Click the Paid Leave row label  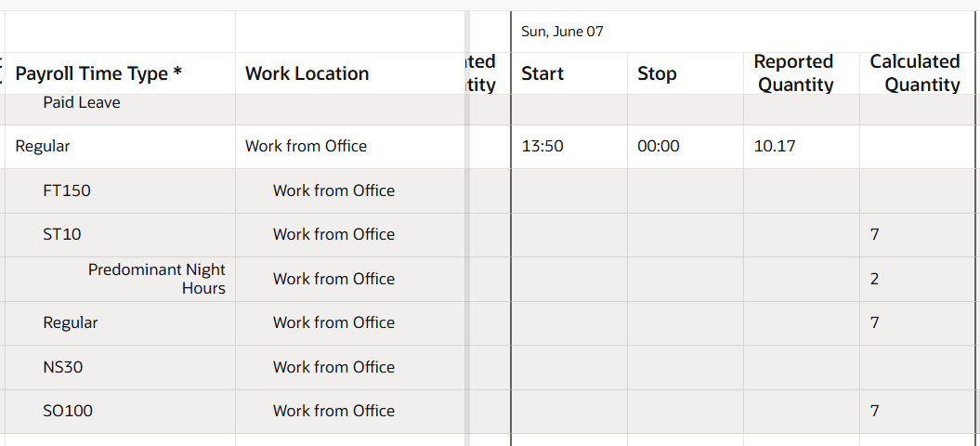click(x=82, y=102)
